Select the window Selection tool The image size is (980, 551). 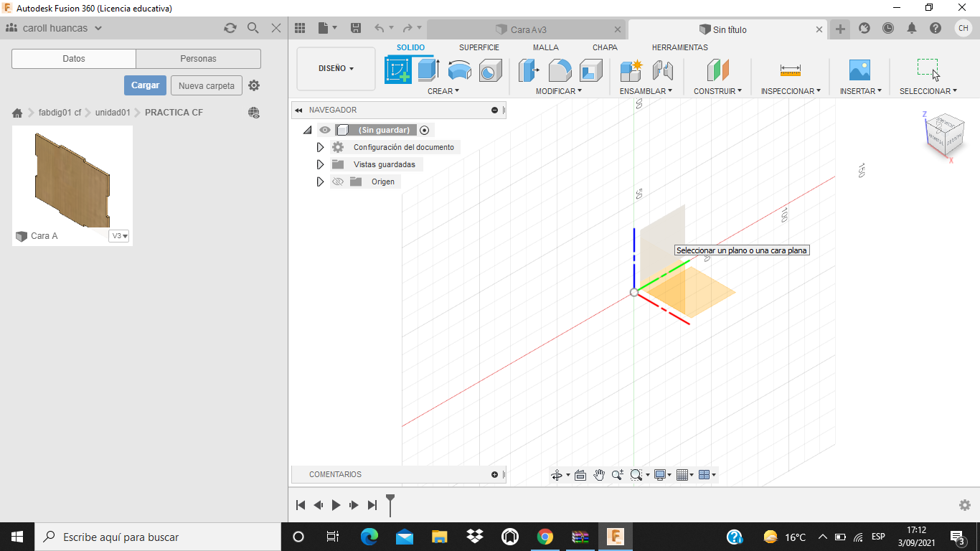coord(928,70)
